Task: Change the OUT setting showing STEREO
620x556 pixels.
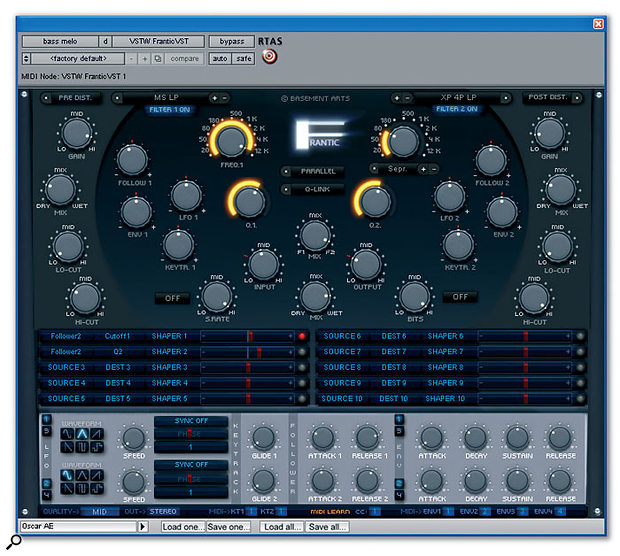Action: click(x=163, y=512)
